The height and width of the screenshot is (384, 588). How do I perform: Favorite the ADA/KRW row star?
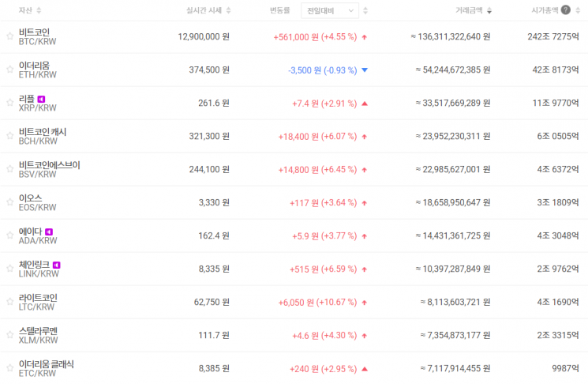pos(9,235)
